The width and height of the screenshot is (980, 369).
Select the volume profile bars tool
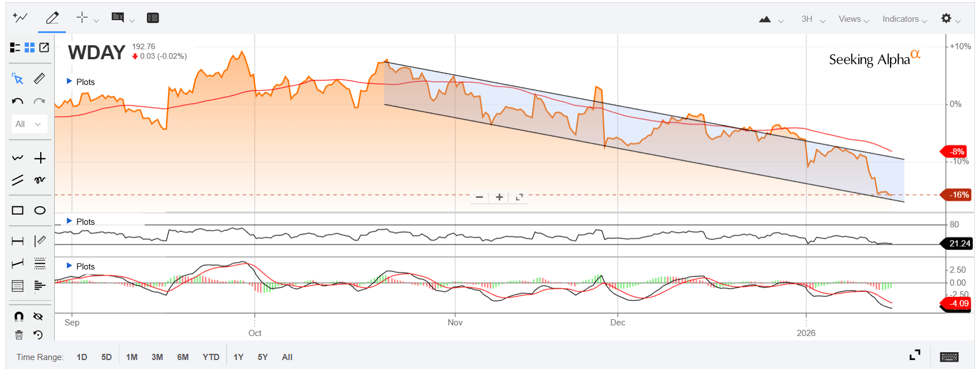(40, 286)
